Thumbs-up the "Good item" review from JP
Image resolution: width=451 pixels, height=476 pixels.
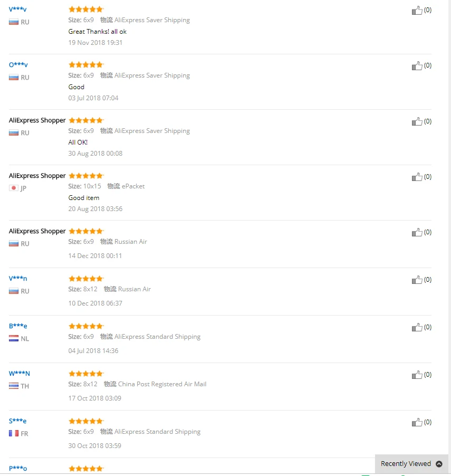point(417,177)
